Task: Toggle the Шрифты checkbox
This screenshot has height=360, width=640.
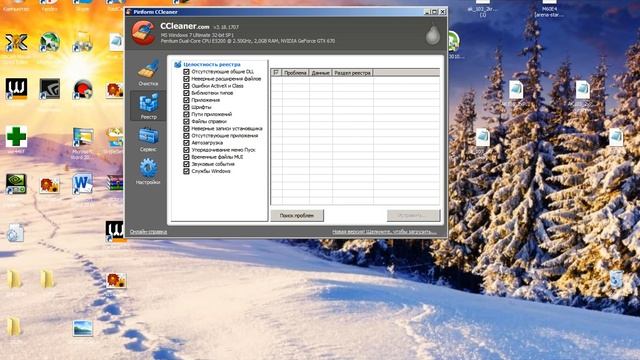Action: [x=186, y=107]
